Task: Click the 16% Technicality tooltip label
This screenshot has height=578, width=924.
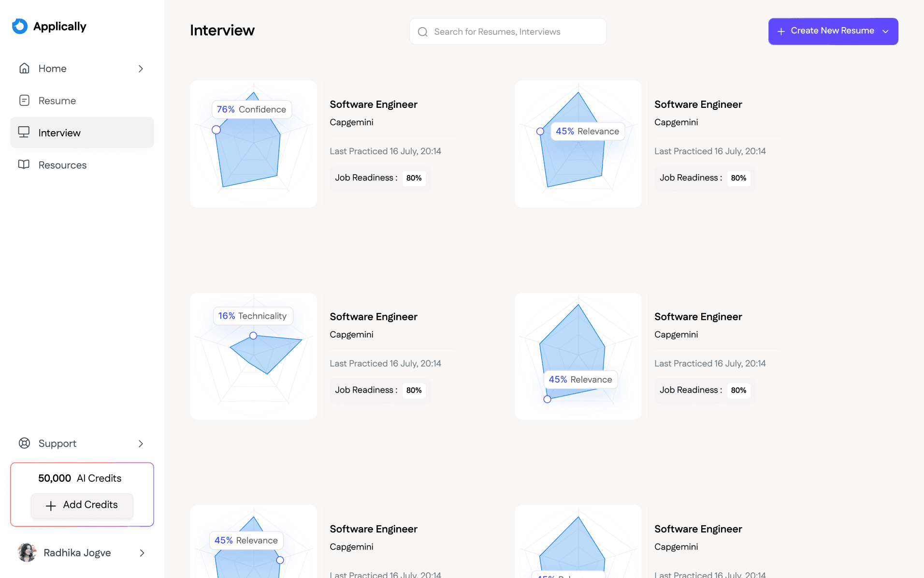Action: pos(253,316)
